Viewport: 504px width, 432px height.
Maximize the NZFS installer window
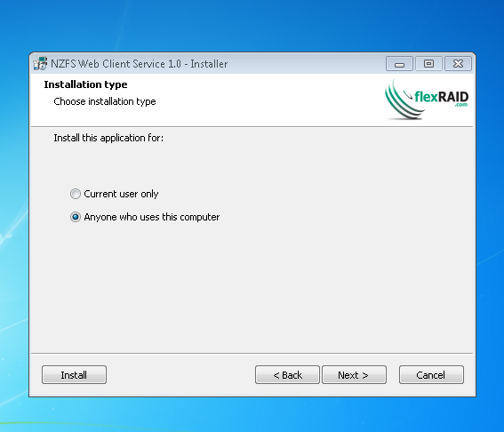(x=428, y=64)
